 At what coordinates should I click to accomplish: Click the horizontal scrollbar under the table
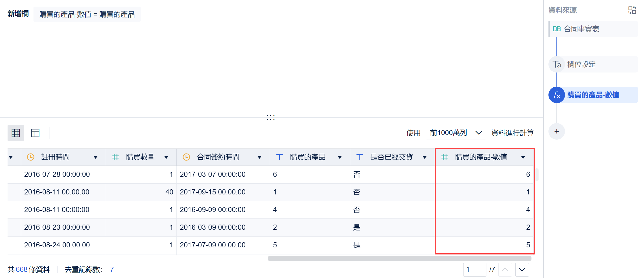[399, 258]
